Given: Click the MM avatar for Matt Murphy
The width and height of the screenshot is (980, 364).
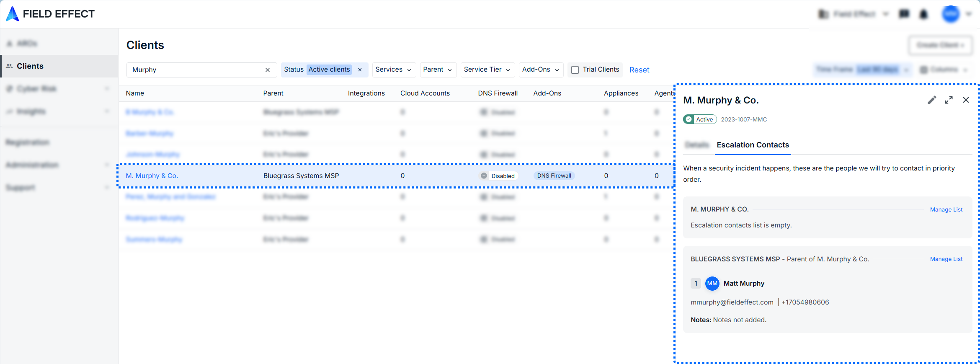Looking at the screenshot, I should (x=712, y=284).
